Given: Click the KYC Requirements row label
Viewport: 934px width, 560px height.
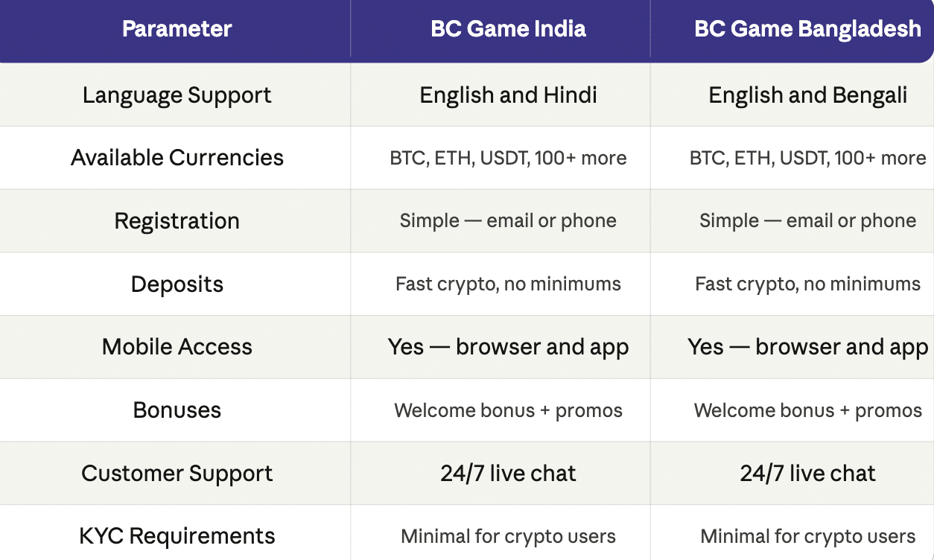Looking at the screenshot, I should [177, 536].
